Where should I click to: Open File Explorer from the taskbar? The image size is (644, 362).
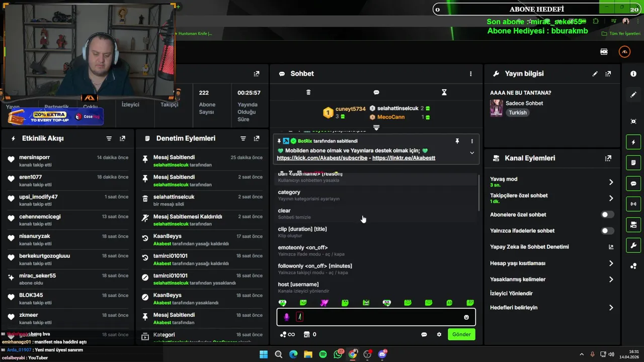[308, 354]
